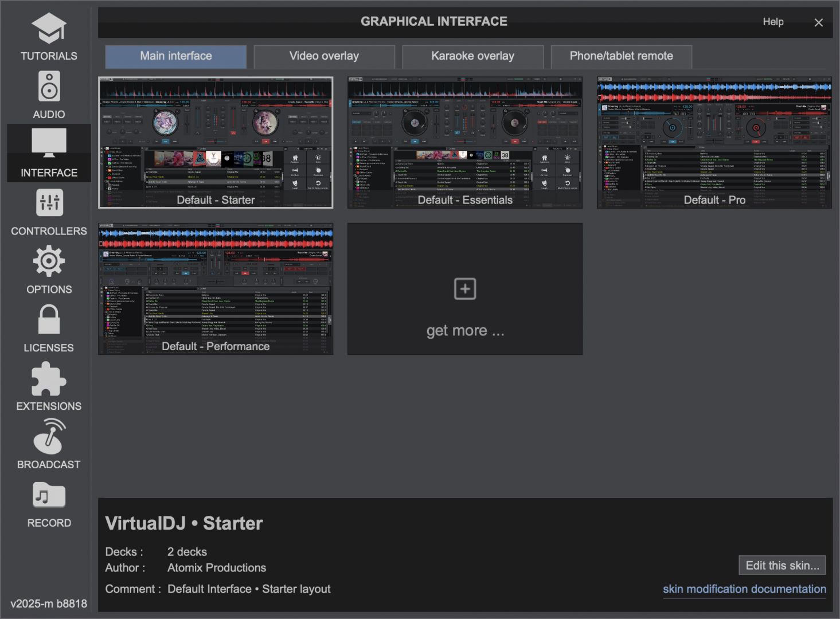The width and height of the screenshot is (840, 619).
Task: Open the Record music folder icon
Action: [x=49, y=495]
